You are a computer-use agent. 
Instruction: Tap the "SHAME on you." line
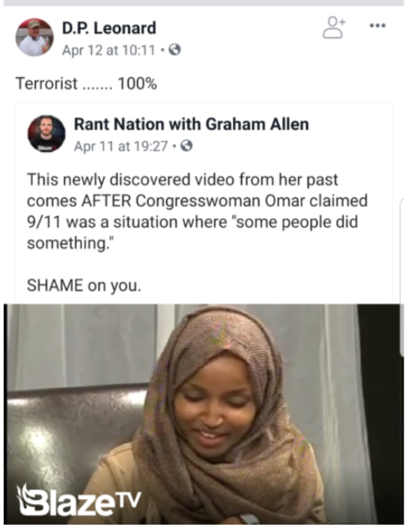(x=83, y=286)
